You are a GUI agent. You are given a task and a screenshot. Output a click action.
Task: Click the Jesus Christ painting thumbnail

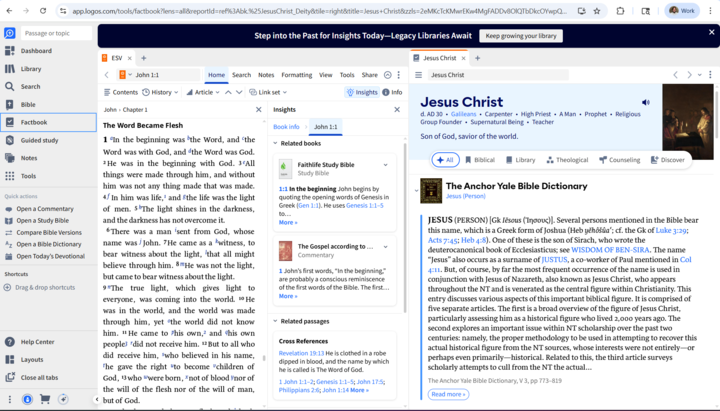(x=687, y=122)
